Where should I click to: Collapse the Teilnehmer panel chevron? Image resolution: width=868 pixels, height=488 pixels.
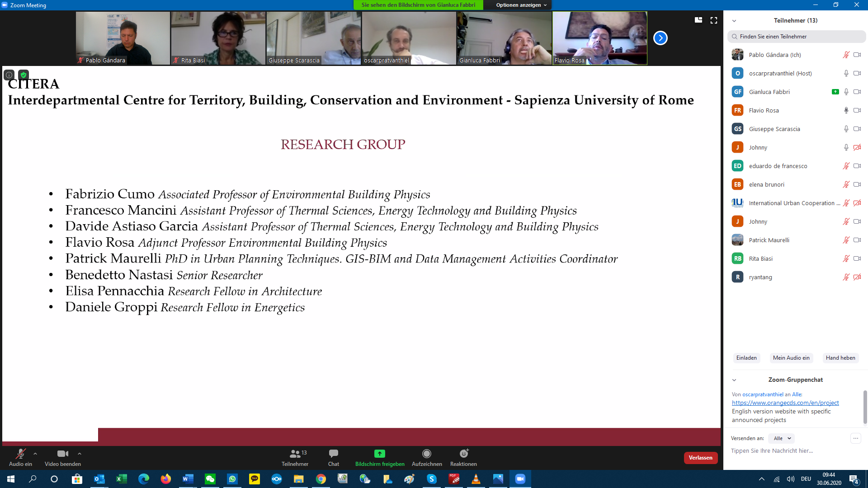(734, 21)
